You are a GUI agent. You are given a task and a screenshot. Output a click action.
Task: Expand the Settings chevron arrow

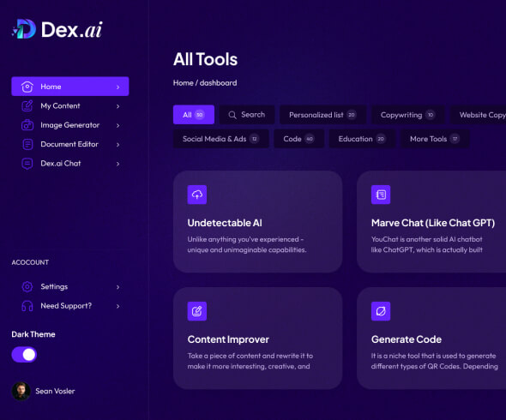coord(117,287)
